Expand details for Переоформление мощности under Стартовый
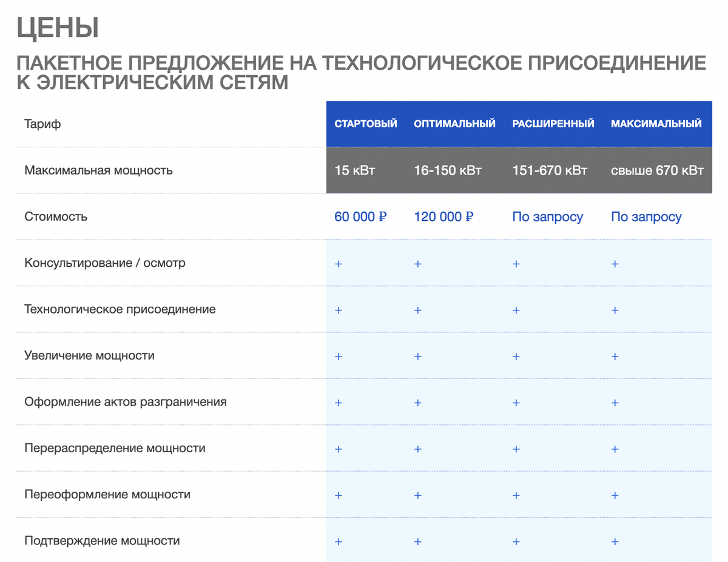This screenshot has width=728, height=562. [338, 495]
